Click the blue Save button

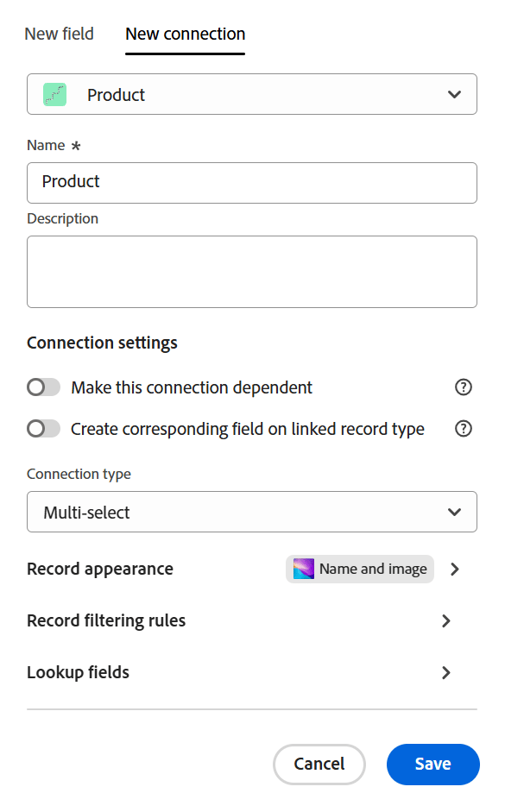click(x=433, y=765)
